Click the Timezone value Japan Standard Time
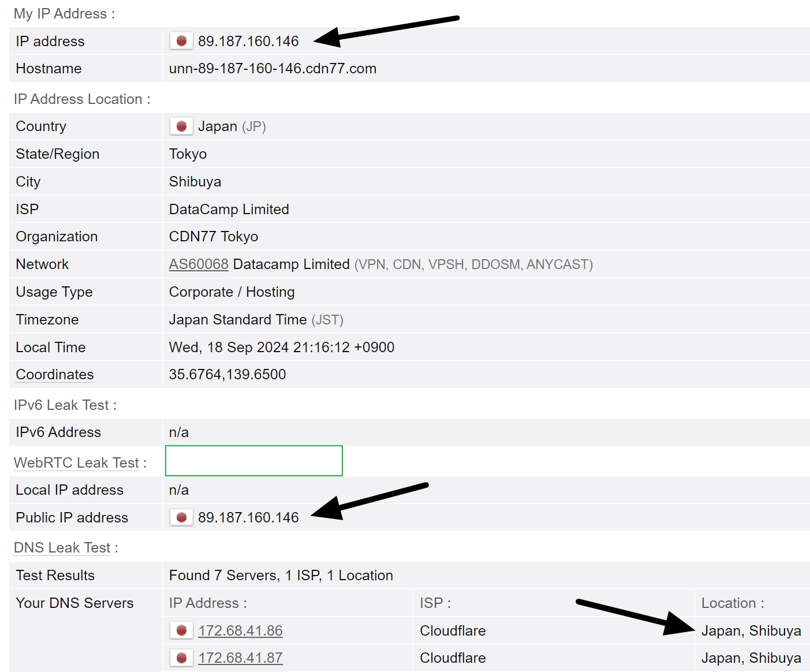The height and width of the screenshot is (672, 810). click(x=237, y=319)
